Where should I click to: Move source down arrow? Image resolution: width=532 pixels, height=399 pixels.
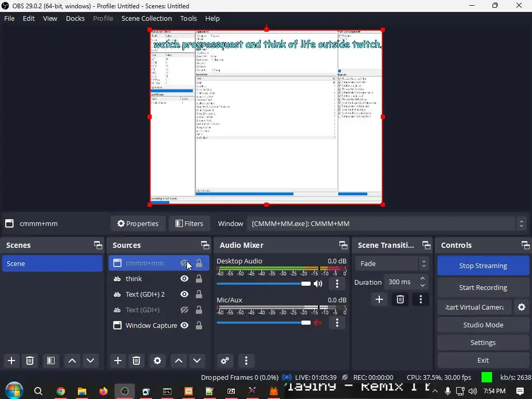pos(197,361)
